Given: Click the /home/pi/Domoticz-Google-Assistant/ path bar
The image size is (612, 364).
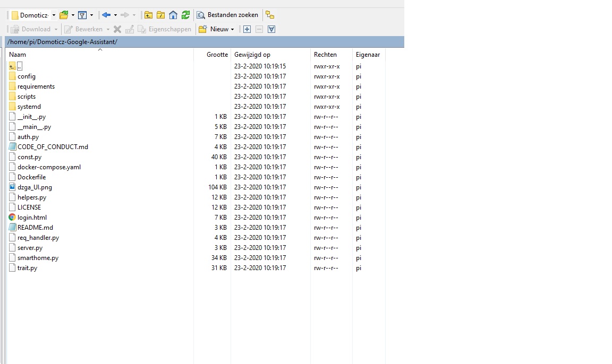Looking at the screenshot, I should [205, 42].
